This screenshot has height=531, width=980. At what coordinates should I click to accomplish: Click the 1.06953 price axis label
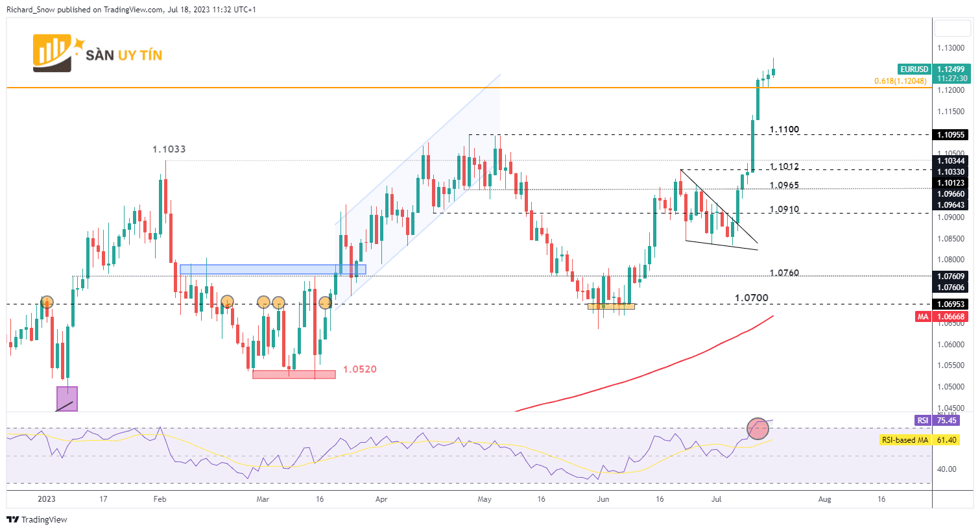tap(951, 304)
